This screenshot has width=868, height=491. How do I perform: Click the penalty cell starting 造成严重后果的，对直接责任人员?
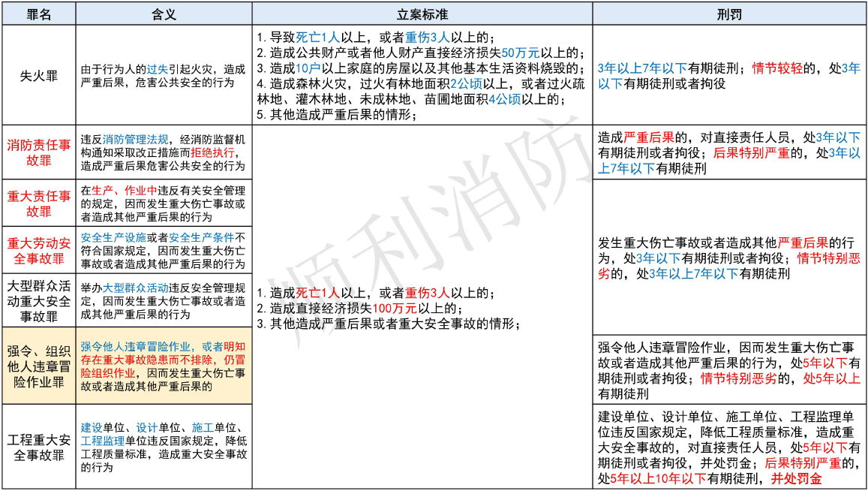tap(729, 152)
